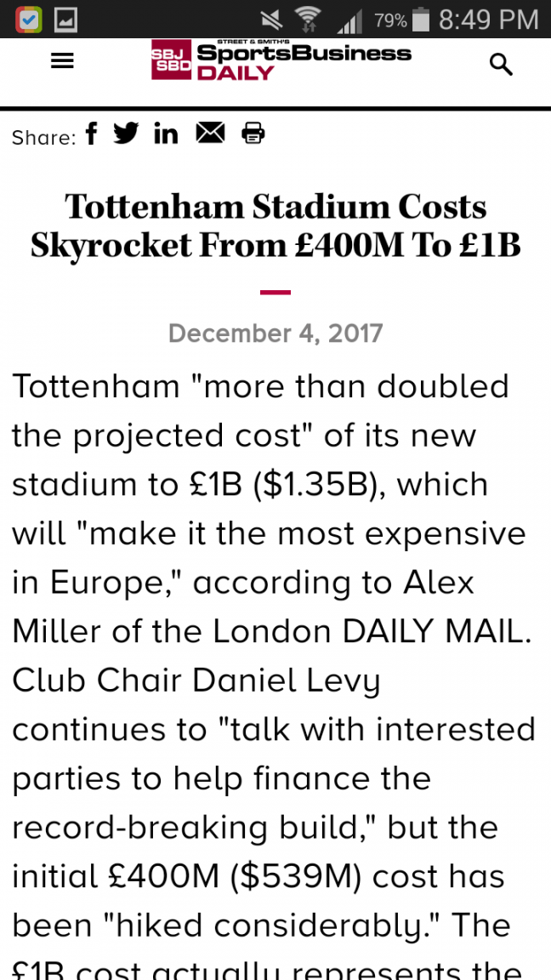Tap the battery icon in status bar

[x=423, y=19]
